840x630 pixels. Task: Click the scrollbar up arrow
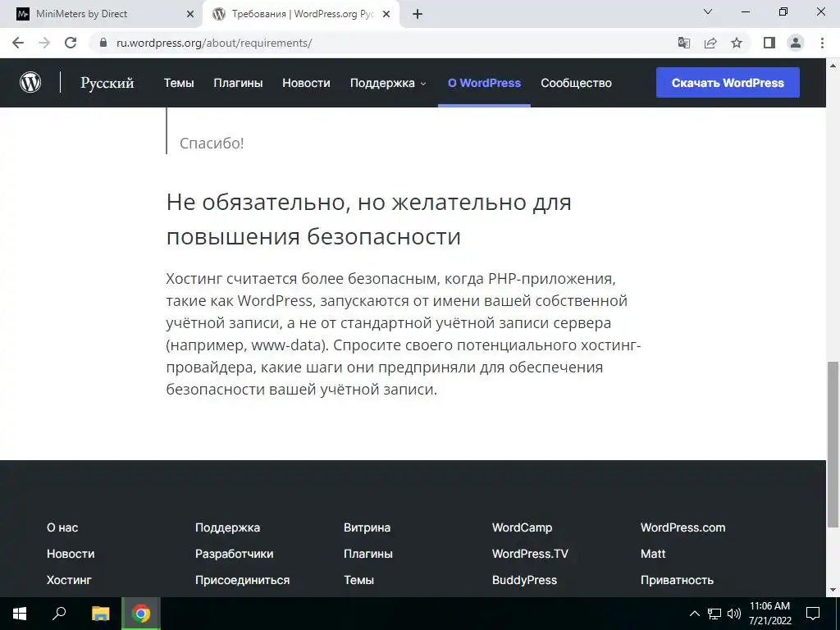tap(833, 66)
